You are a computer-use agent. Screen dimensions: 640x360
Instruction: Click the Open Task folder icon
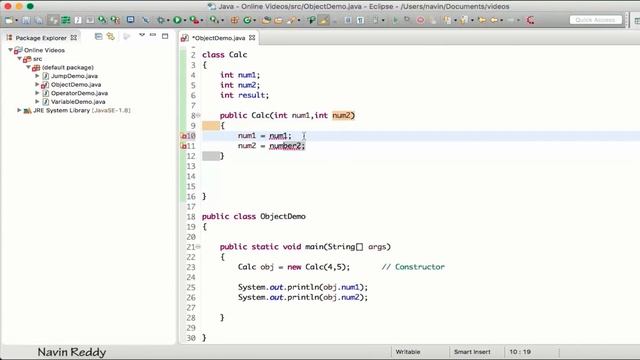[x=278, y=20]
